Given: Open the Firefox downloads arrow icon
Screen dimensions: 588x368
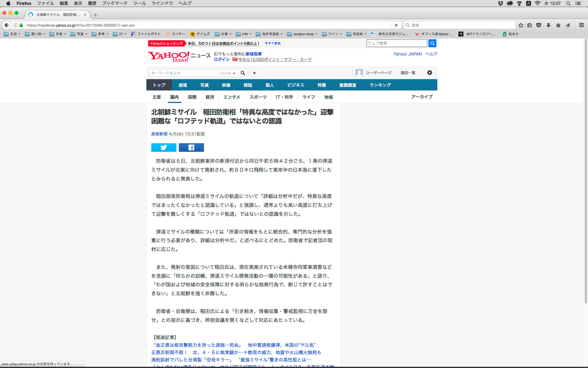Looking at the screenshot, I should (548, 25).
